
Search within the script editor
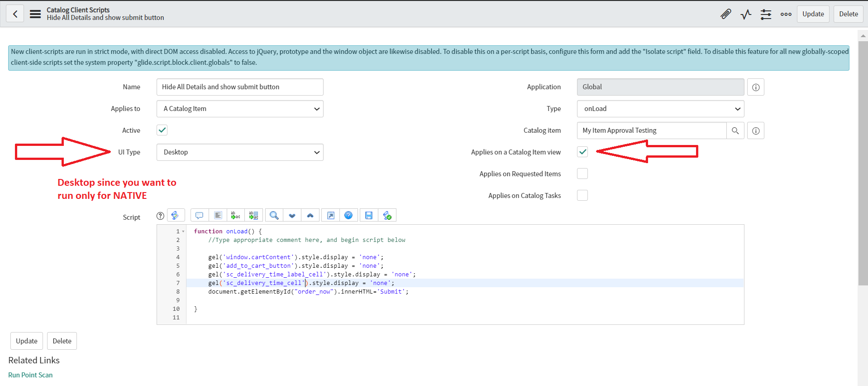tap(274, 215)
